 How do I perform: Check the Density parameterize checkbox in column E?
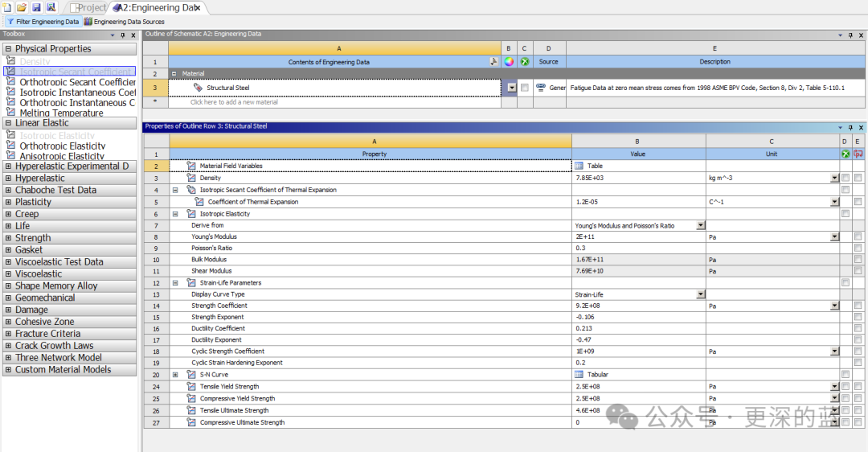coord(858,178)
